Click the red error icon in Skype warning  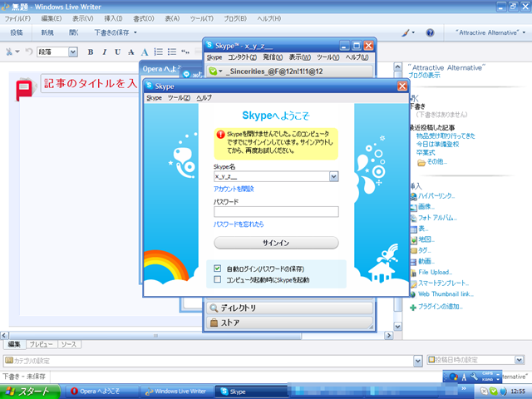[220, 135]
